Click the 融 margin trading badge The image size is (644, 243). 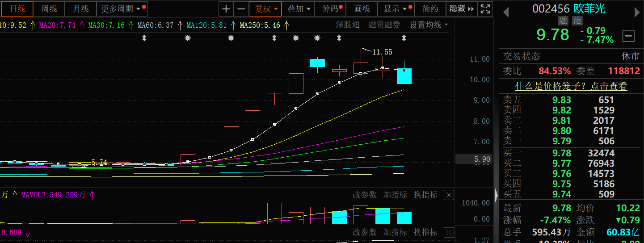pyautogui.click(x=563, y=21)
